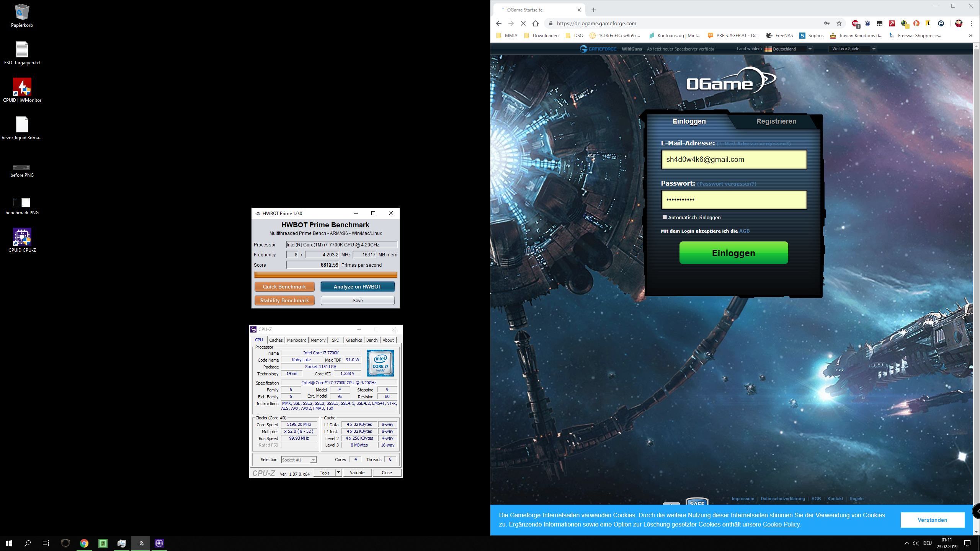Switch to CPU-Z taskbar icon

coord(159,543)
